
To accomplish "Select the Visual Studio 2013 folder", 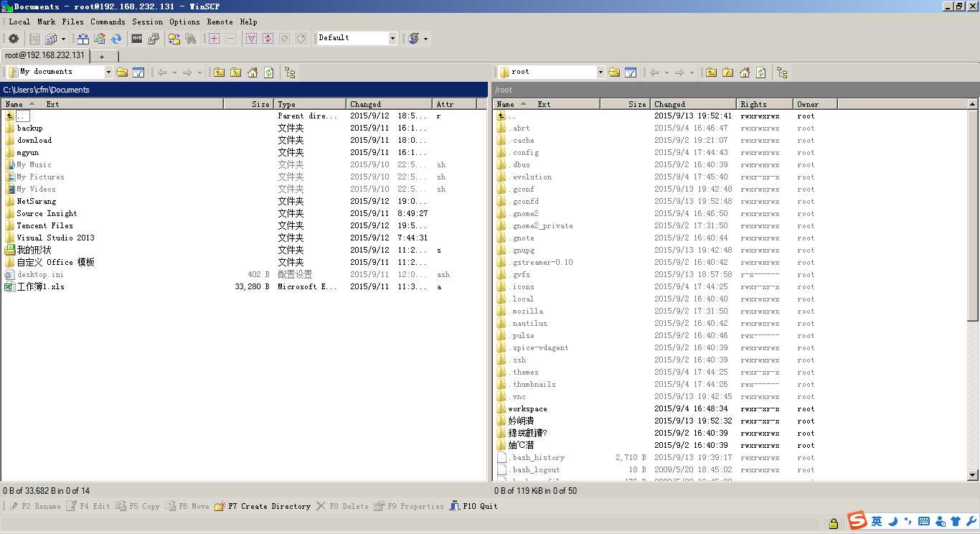I will coord(55,238).
